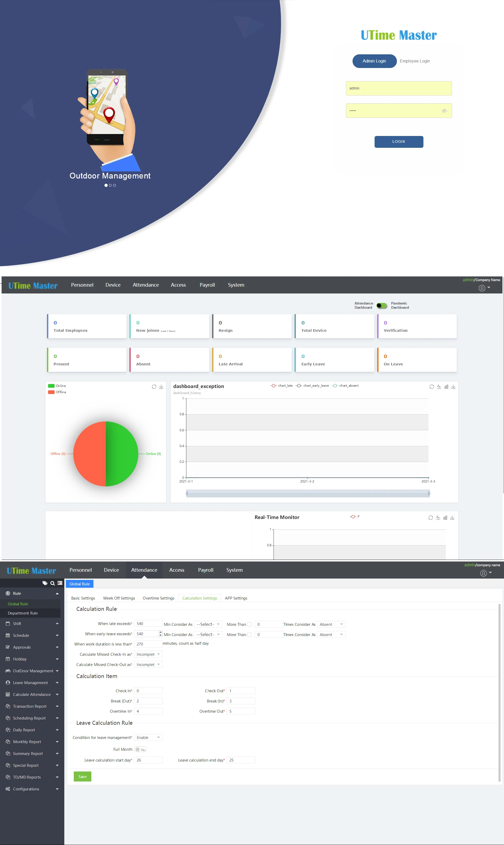Screen dimensions: 504x845
Task: Open Calculate Missed Check-In as dropdown
Action: [x=148, y=654]
